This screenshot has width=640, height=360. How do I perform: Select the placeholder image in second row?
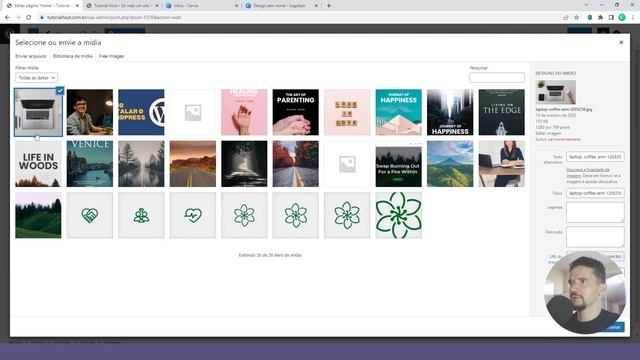click(347, 164)
